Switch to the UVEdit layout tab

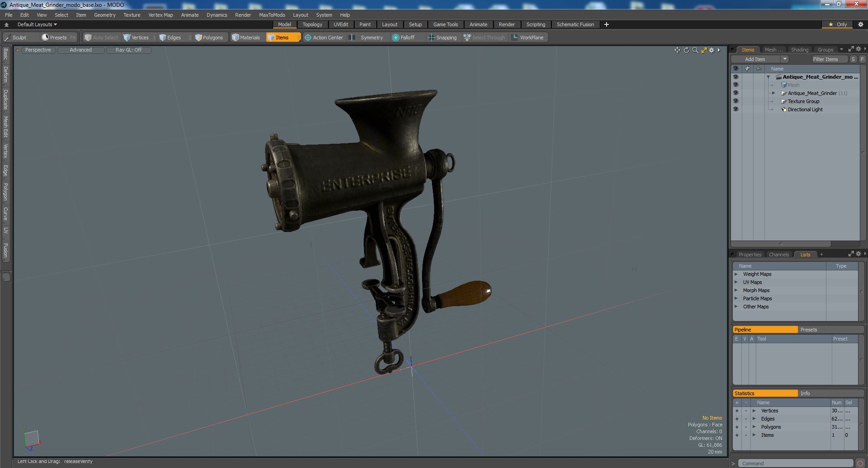[341, 24]
